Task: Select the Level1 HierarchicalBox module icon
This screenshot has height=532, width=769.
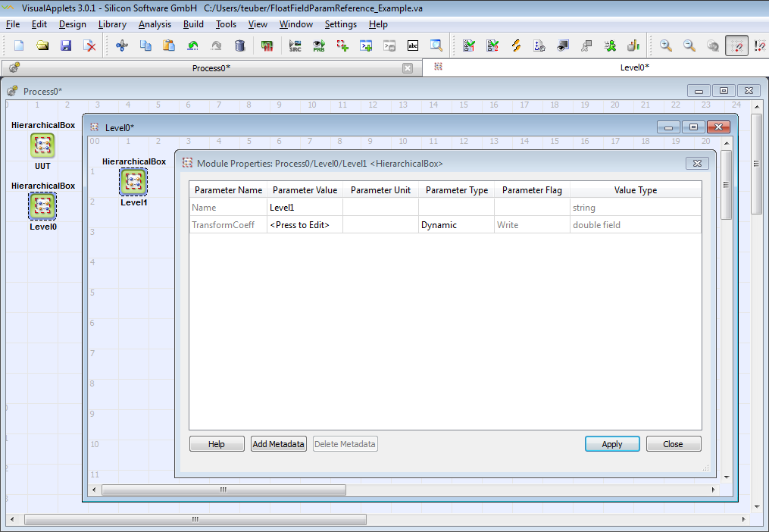Action: coord(134,181)
